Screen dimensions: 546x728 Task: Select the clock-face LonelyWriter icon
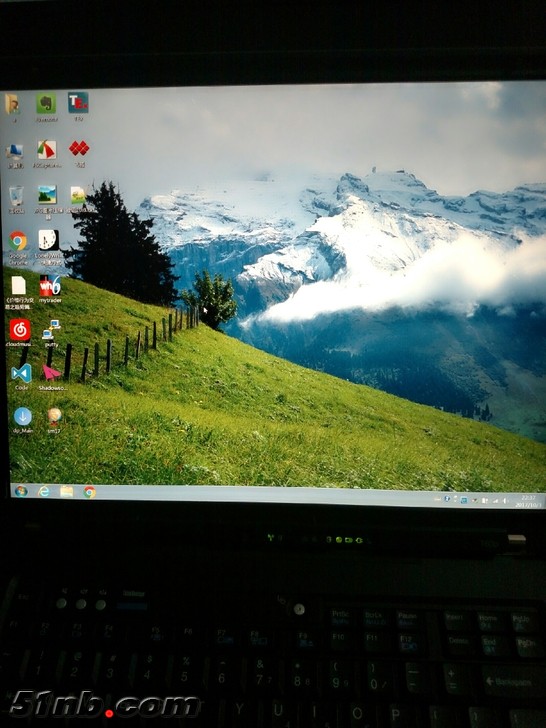click(x=48, y=240)
